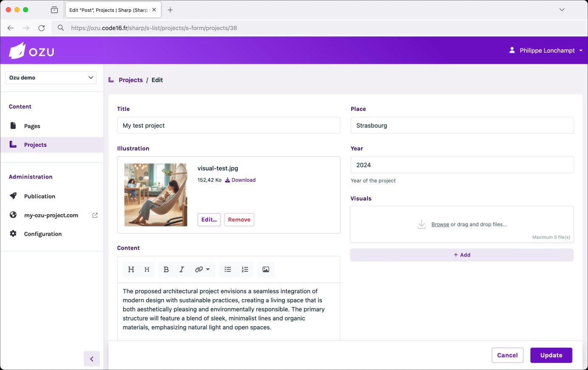Open Configuration settings in sidebar
588x370 pixels.
click(x=42, y=234)
